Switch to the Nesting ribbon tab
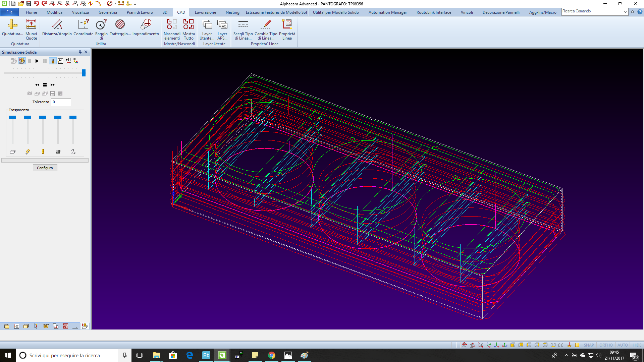Viewport: 644px width, 362px height. (232, 12)
